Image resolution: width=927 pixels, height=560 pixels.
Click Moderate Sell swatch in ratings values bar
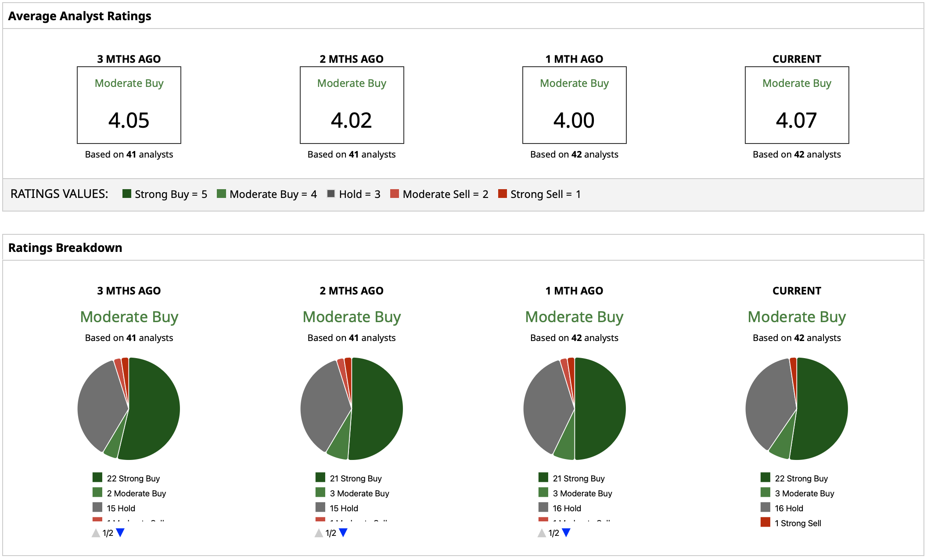coord(395,194)
